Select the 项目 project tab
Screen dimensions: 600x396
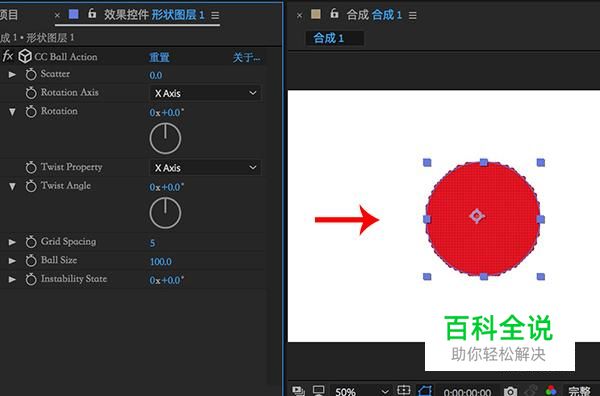pos(9,15)
